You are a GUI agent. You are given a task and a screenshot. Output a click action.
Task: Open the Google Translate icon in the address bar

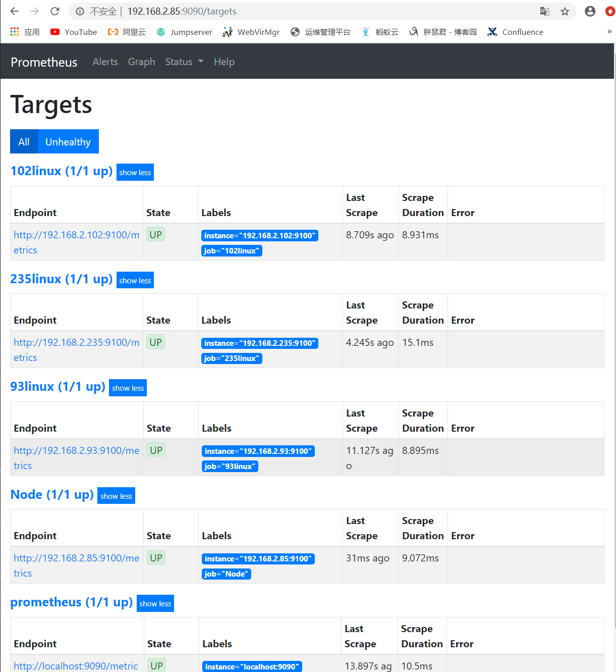(544, 11)
